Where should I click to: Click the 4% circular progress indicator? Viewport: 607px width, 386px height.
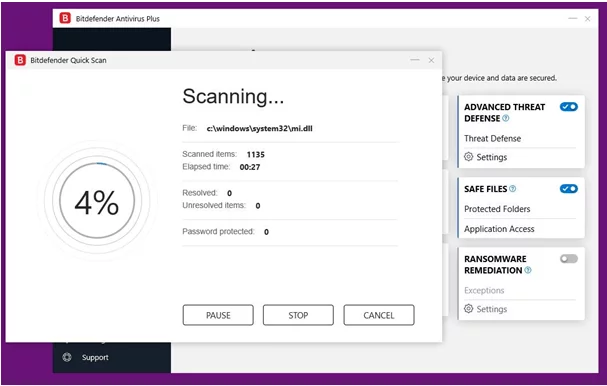point(97,201)
